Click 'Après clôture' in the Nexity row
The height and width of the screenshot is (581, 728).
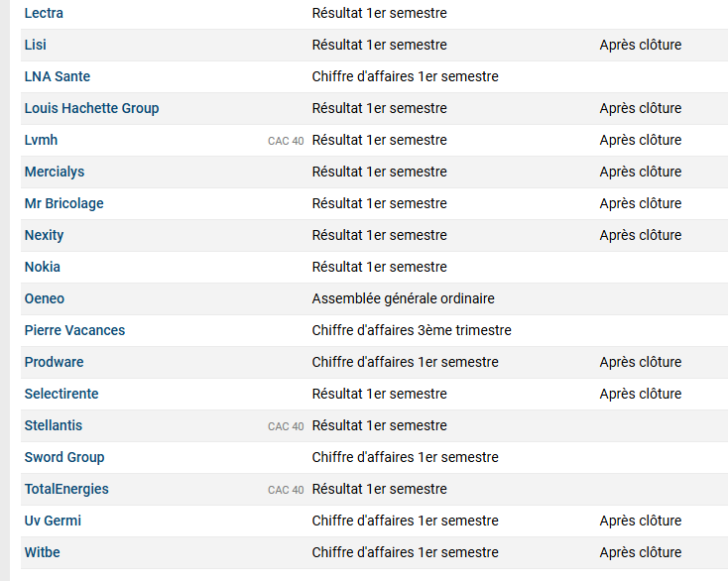(641, 235)
